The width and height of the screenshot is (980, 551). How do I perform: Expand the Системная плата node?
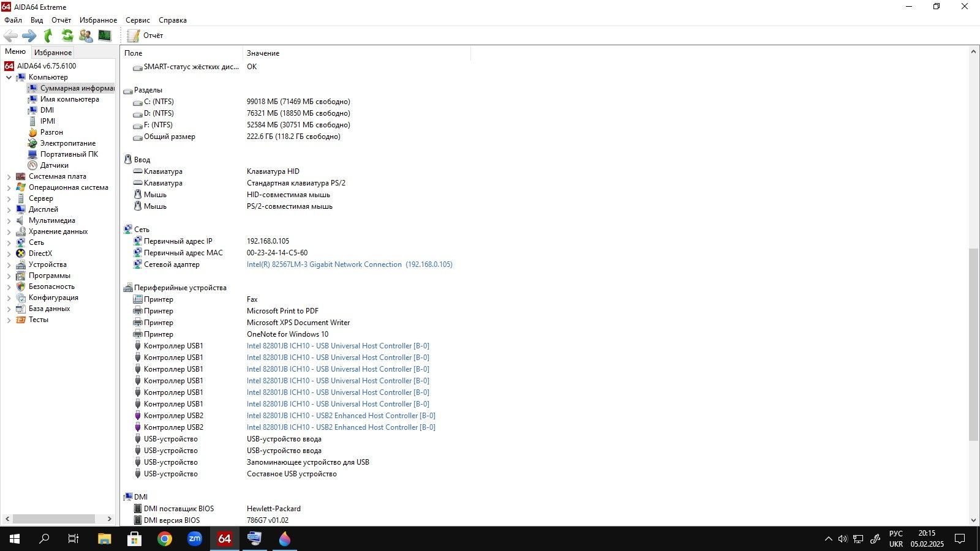9,176
